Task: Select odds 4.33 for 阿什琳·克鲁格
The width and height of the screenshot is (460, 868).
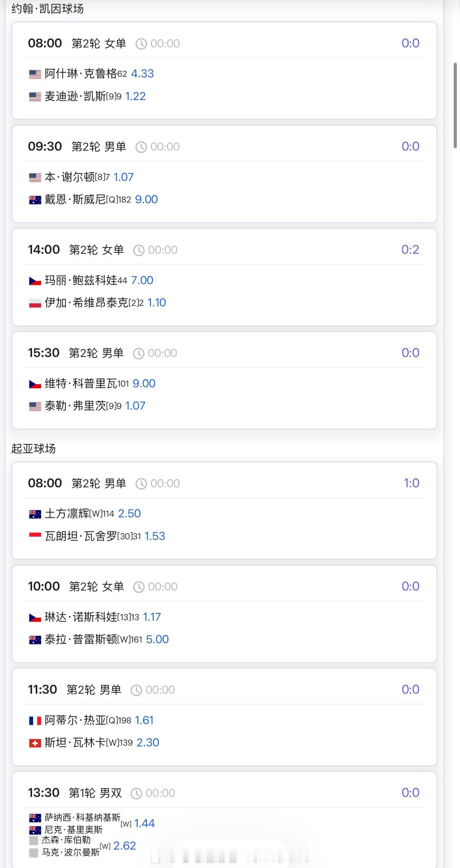Action: pyautogui.click(x=142, y=74)
